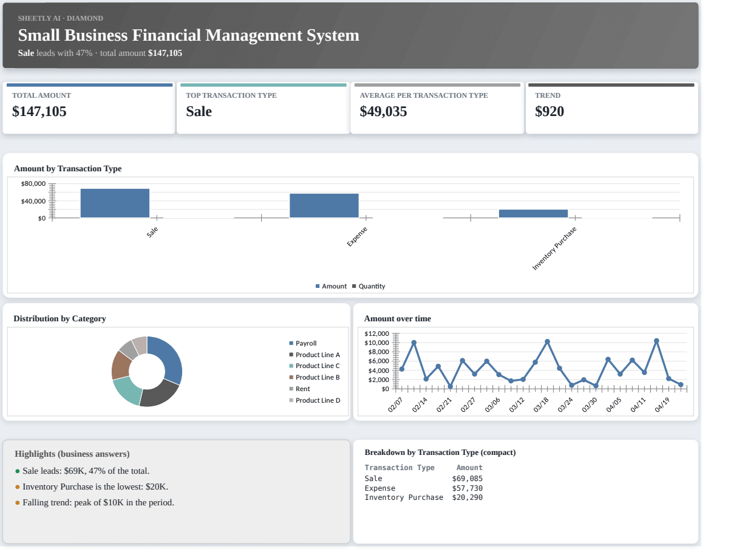Viewport: 745px width, 560px height.
Task: Click the last data point of the line chart
Action: [x=681, y=384]
